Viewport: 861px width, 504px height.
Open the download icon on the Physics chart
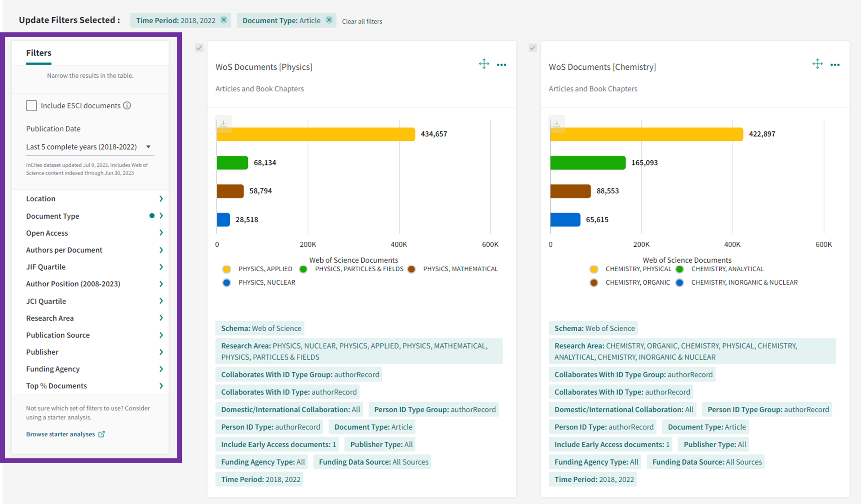click(223, 123)
